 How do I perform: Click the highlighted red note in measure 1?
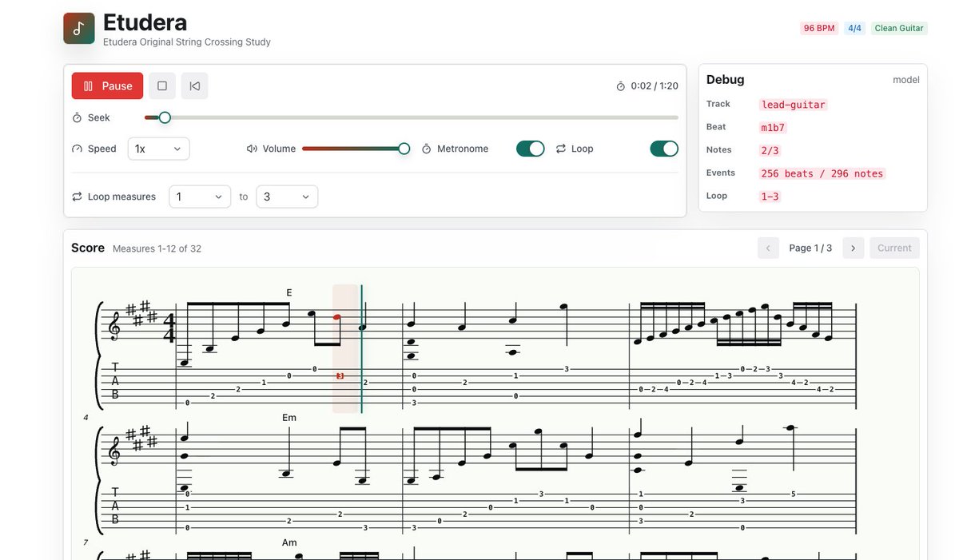(336, 317)
